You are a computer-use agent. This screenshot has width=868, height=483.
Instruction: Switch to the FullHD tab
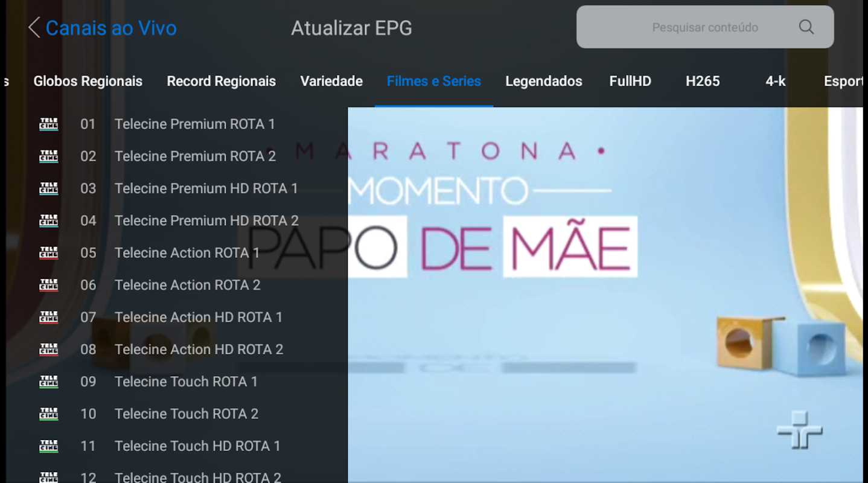click(x=630, y=82)
